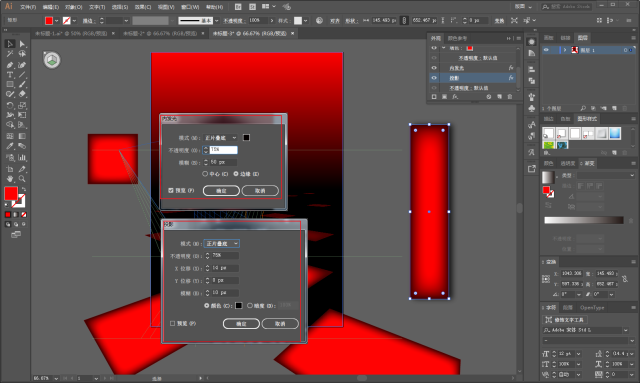Open the 对象(O) menu
640x383 pixels.
click(74, 7)
